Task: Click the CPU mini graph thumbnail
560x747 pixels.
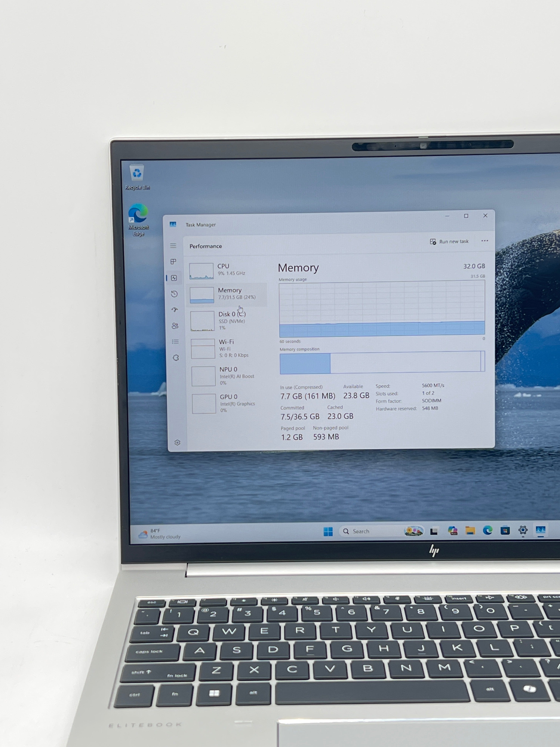Action: [201, 271]
